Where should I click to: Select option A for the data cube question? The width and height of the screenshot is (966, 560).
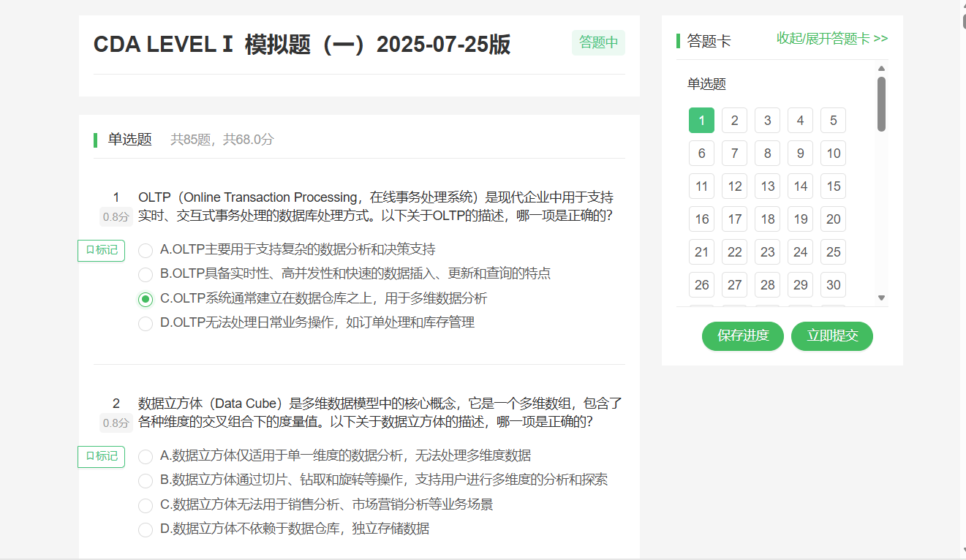point(146,457)
